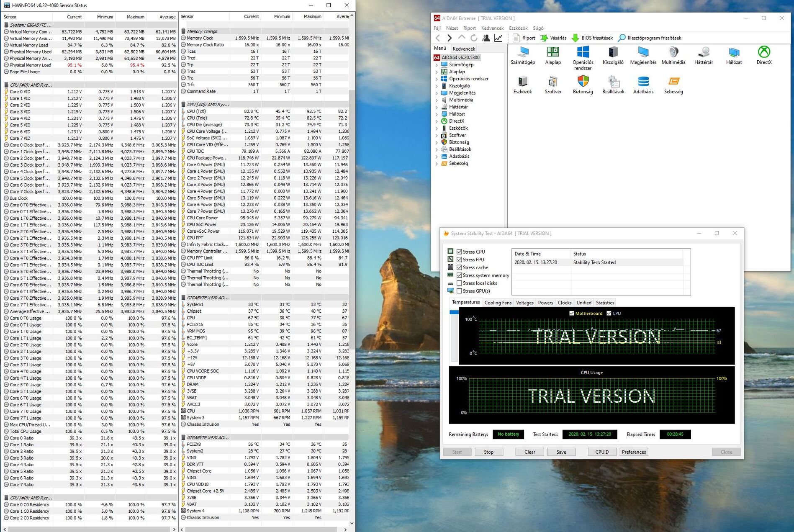Expand the Operációs rendszer tree node
Viewport: 794px width, 532px height.
437,79
